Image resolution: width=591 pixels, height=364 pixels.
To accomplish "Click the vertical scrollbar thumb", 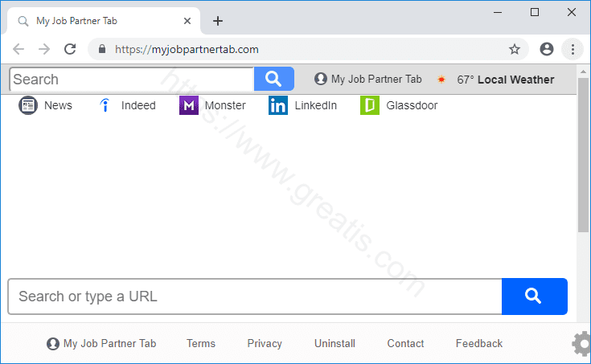I will click(583, 155).
